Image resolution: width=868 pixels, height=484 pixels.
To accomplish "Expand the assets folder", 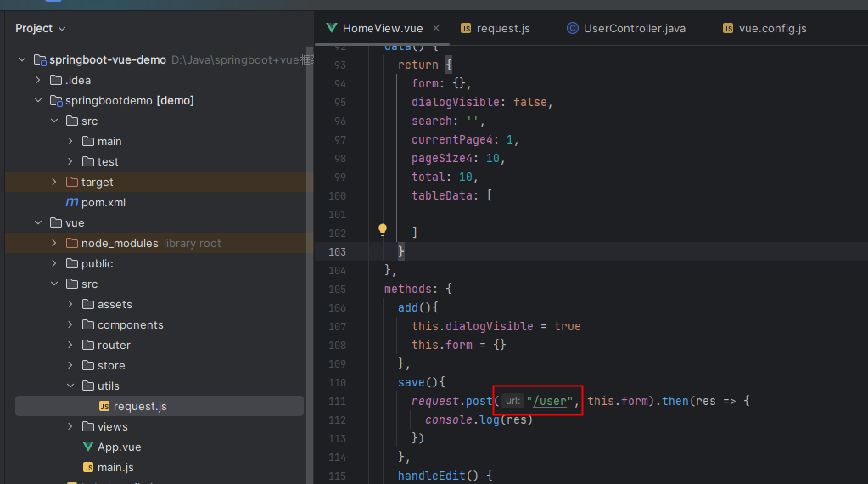I will (x=70, y=304).
